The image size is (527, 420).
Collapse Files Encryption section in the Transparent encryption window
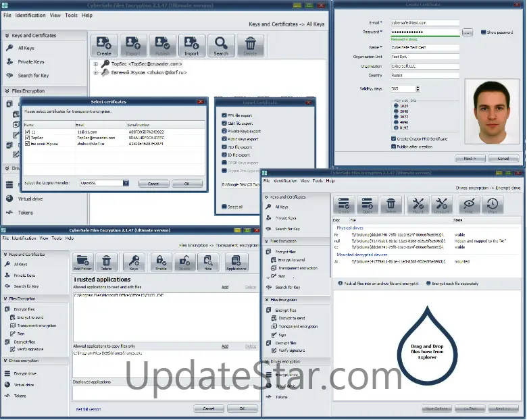point(5,298)
